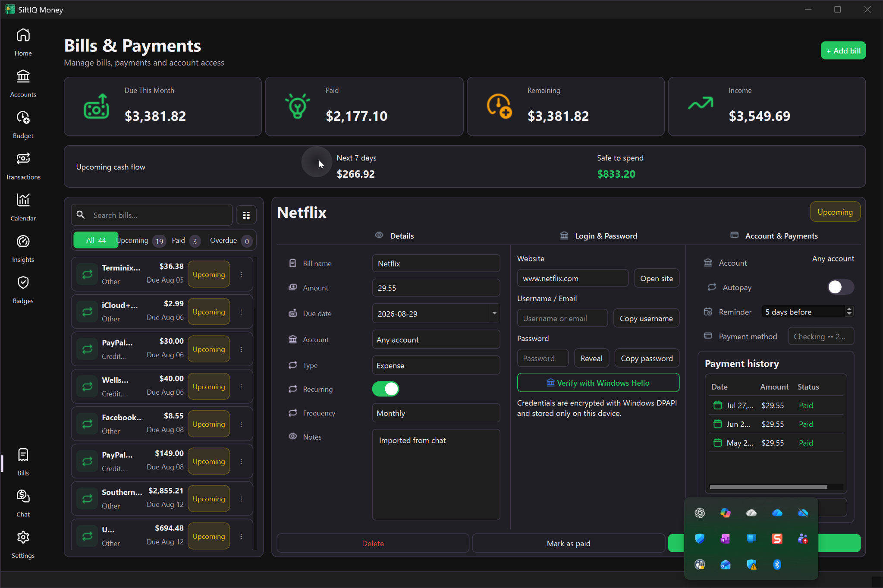Go to Home in the sidebar
This screenshot has width=883, height=588.
[x=23, y=42]
